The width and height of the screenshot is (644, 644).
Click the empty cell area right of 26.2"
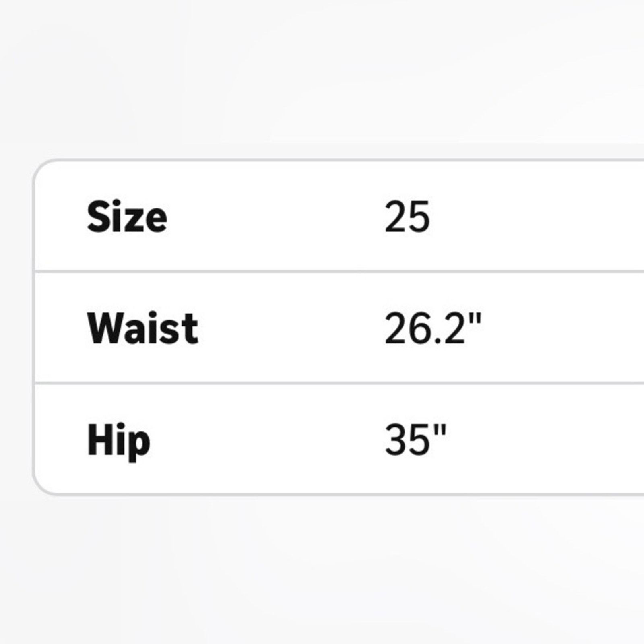[563, 328]
